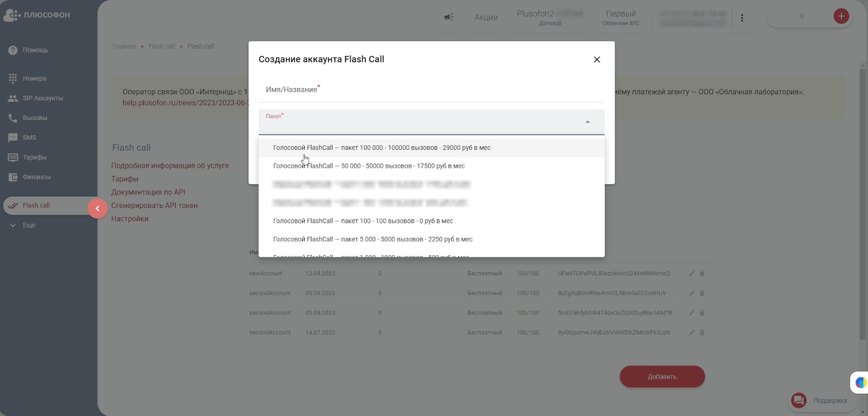868x416 pixels.
Task: Delete secondAccount with token 8y2gXq
Action: (702, 293)
